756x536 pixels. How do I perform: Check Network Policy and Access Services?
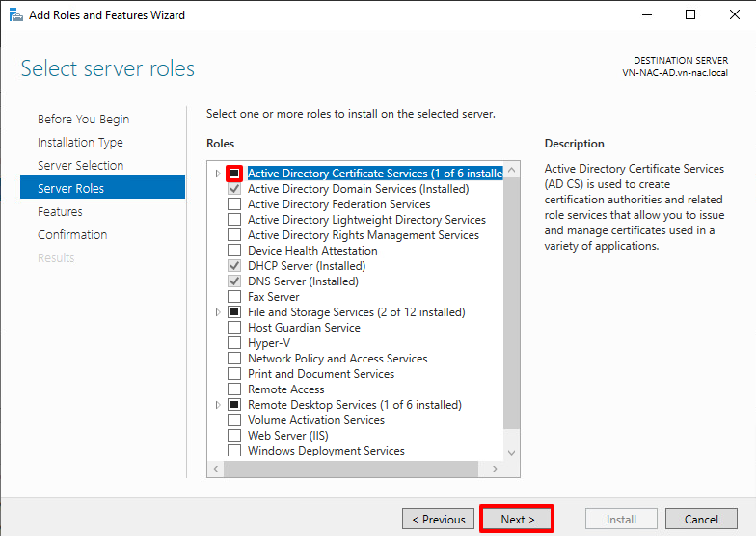(x=234, y=359)
